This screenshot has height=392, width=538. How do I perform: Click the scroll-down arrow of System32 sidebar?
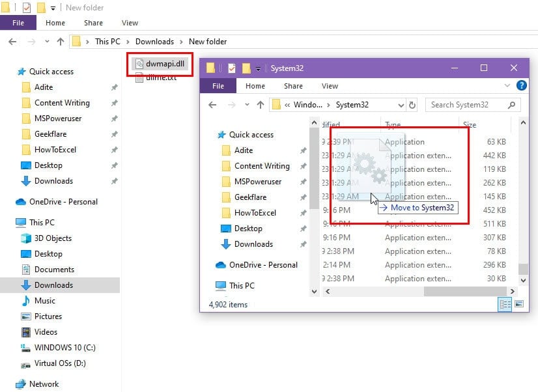pos(314,291)
